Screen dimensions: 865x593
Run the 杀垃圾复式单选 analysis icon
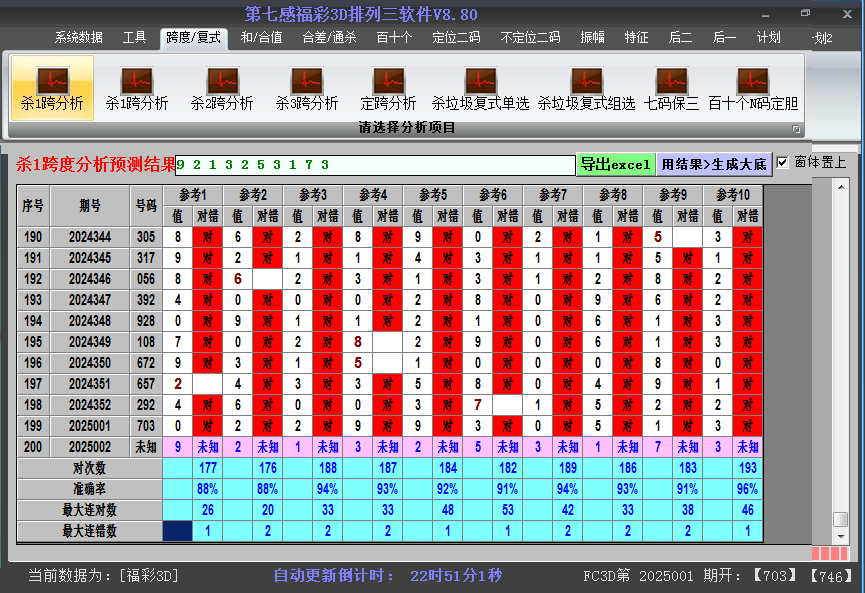(480, 88)
